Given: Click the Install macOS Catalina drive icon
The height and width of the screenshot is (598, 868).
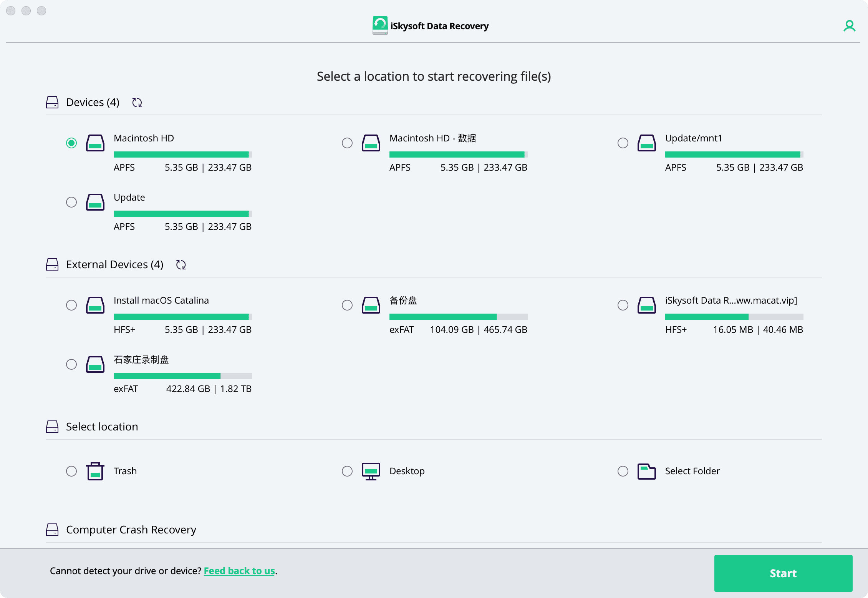Looking at the screenshot, I should click(x=95, y=305).
